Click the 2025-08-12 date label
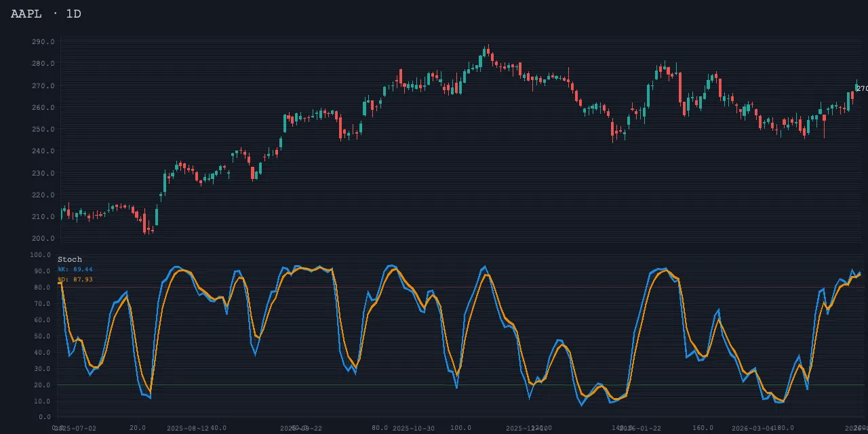 click(x=187, y=429)
